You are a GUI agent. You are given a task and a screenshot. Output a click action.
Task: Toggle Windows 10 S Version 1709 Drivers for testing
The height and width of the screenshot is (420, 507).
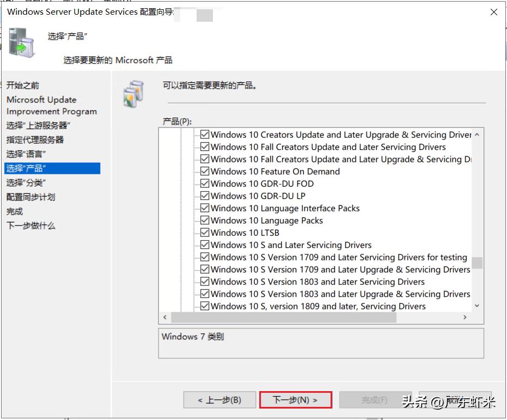[205, 257]
